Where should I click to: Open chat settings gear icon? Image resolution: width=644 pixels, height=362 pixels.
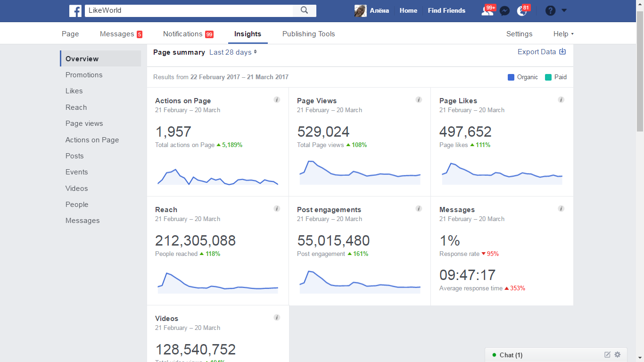click(x=618, y=355)
